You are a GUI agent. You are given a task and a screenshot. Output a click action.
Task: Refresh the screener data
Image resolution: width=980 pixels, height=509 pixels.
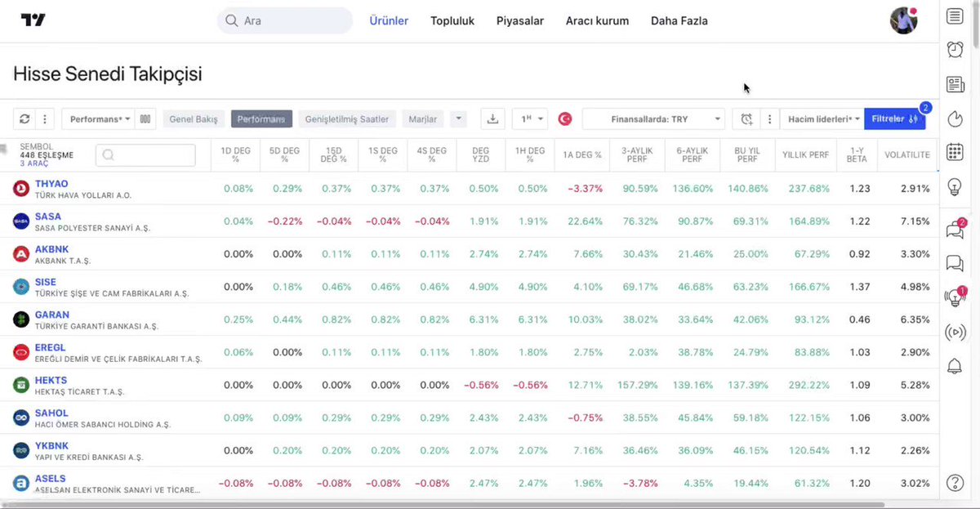(x=24, y=119)
